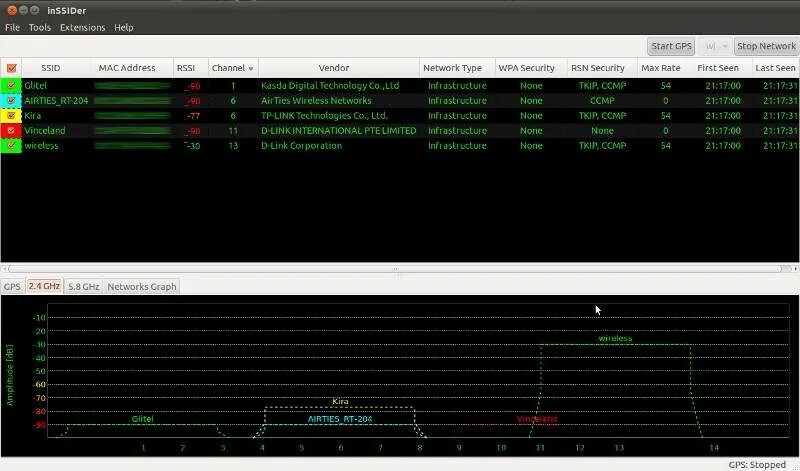Minimize the inSSIDer window
This screenshot has height=471, width=800.
coord(23,10)
